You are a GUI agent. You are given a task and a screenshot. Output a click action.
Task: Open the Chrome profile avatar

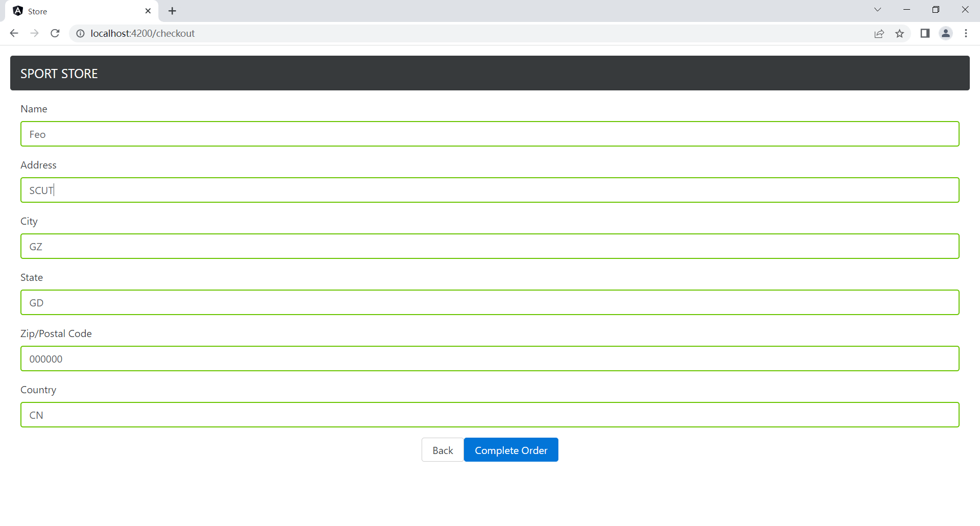coord(946,33)
